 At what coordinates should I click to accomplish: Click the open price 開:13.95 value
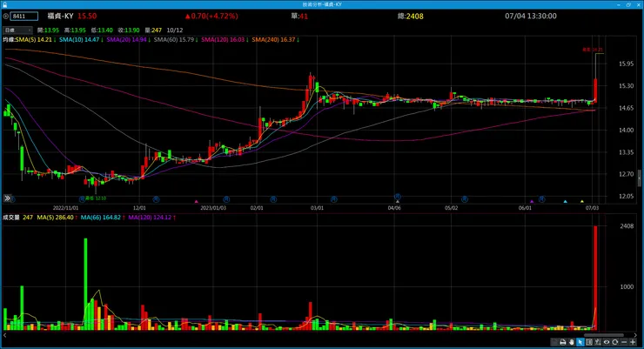tap(48, 30)
